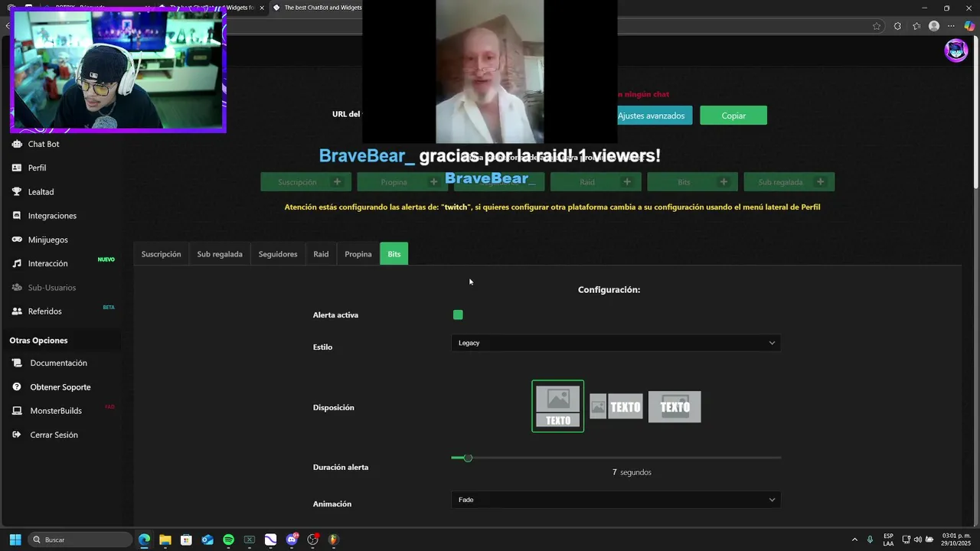Image resolution: width=980 pixels, height=551 pixels.
Task: Open the Edge Copilot icon
Action: [x=969, y=26]
